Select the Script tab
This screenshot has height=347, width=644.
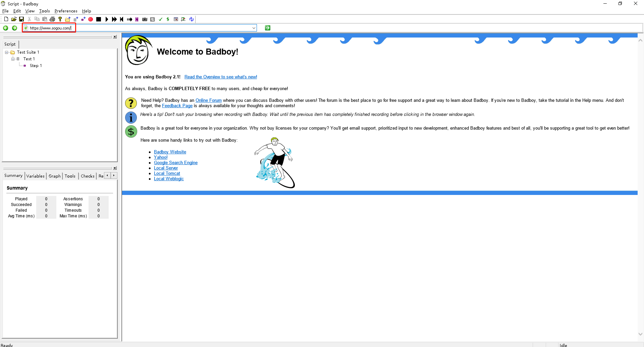pyautogui.click(x=10, y=44)
